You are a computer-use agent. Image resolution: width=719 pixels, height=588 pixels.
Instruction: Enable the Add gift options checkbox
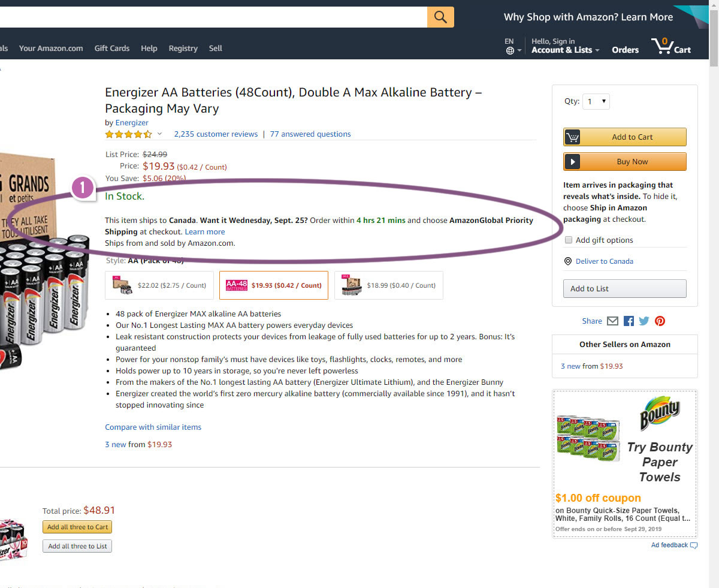pos(569,240)
